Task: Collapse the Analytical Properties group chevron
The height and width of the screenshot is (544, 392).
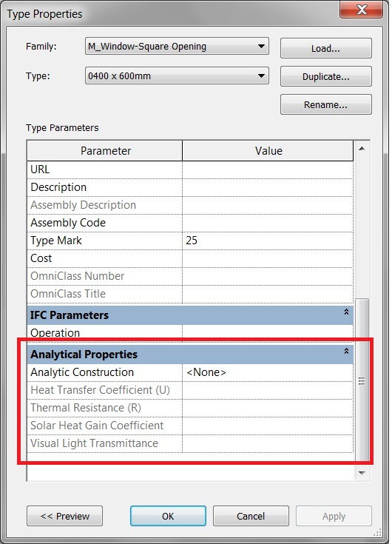Action: coord(346,351)
